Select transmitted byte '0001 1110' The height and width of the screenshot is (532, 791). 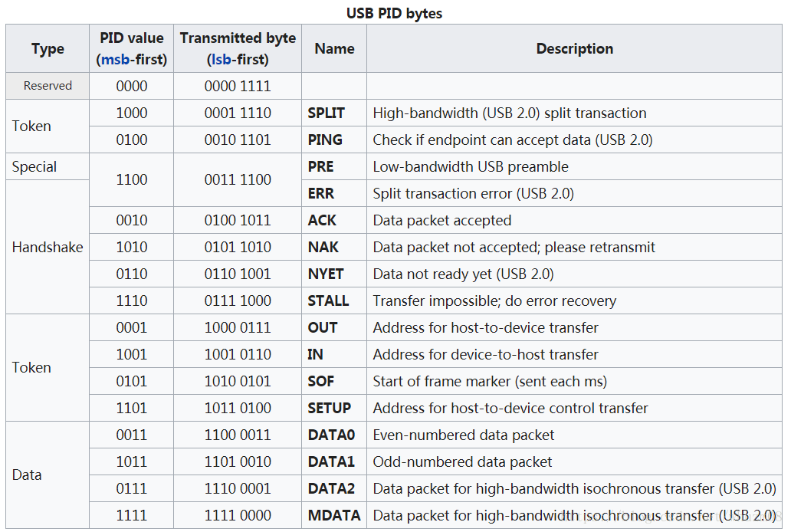[x=238, y=113]
